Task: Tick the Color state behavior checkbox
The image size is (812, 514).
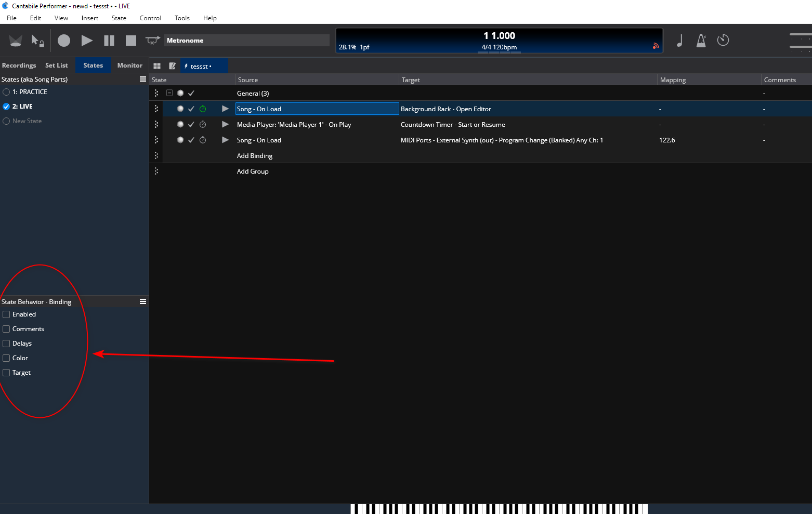Action: (6, 358)
